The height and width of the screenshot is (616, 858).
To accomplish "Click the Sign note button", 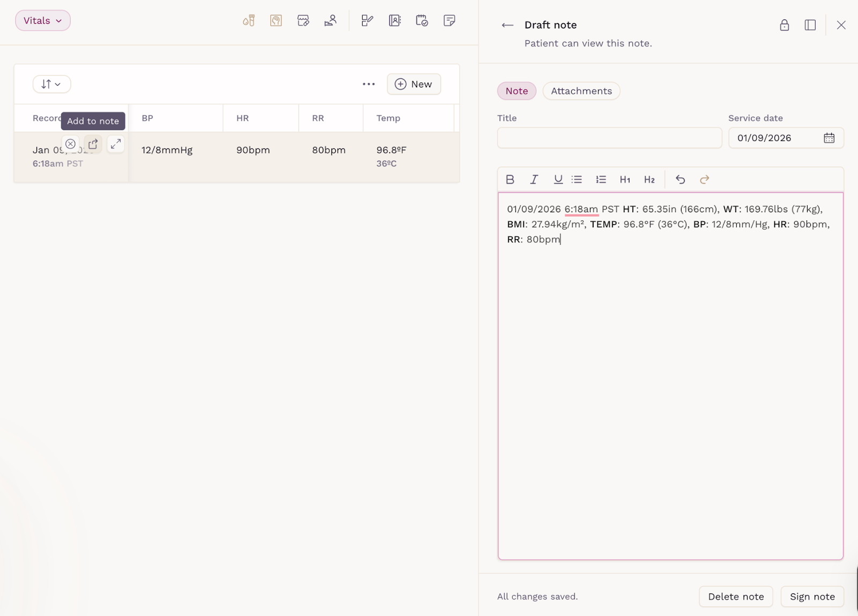I will [x=812, y=597].
